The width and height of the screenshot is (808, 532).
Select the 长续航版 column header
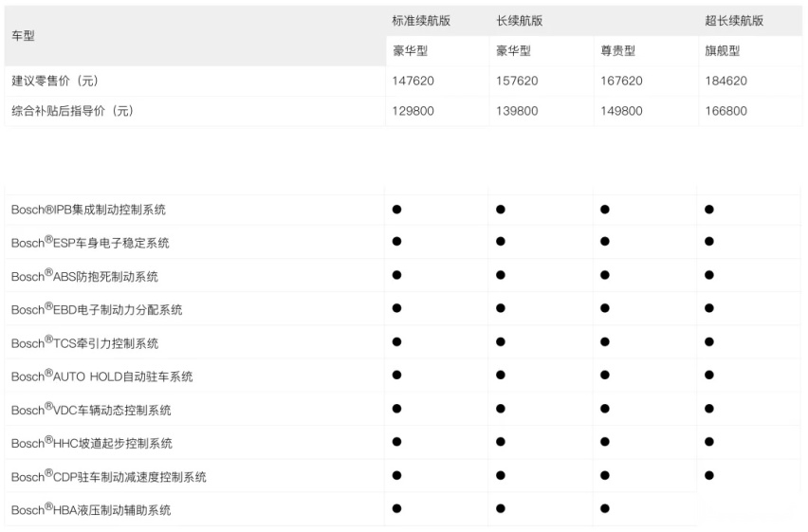point(520,21)
